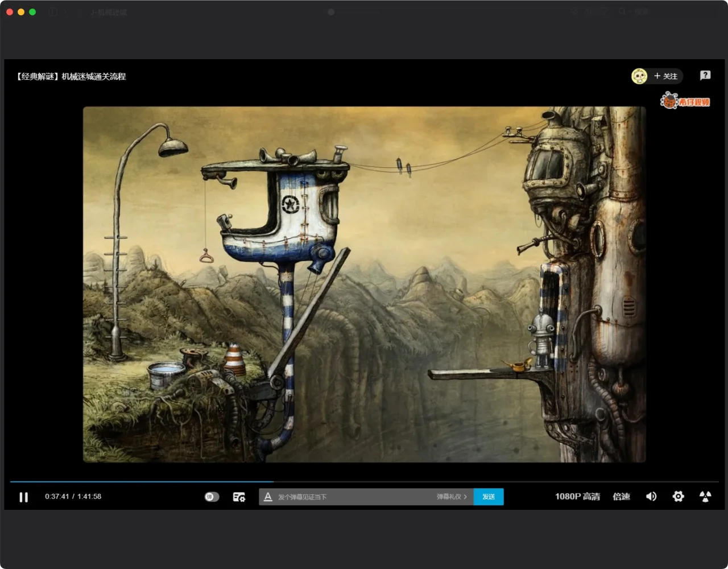The image size is (728, 569).
Task: Maximize window with the green button
Action: 32,12
